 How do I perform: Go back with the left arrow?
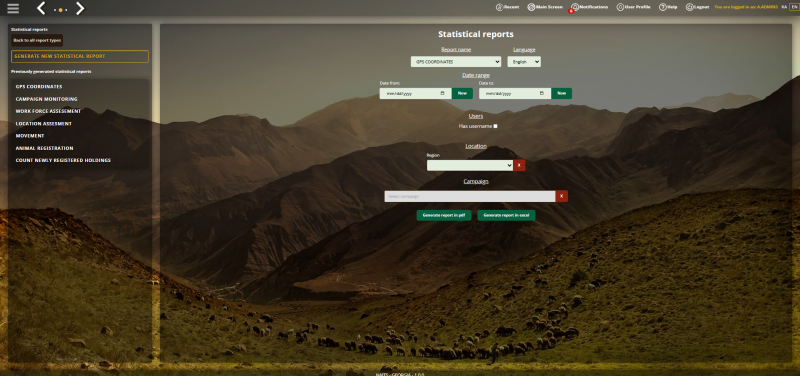(x=41, y=8)
